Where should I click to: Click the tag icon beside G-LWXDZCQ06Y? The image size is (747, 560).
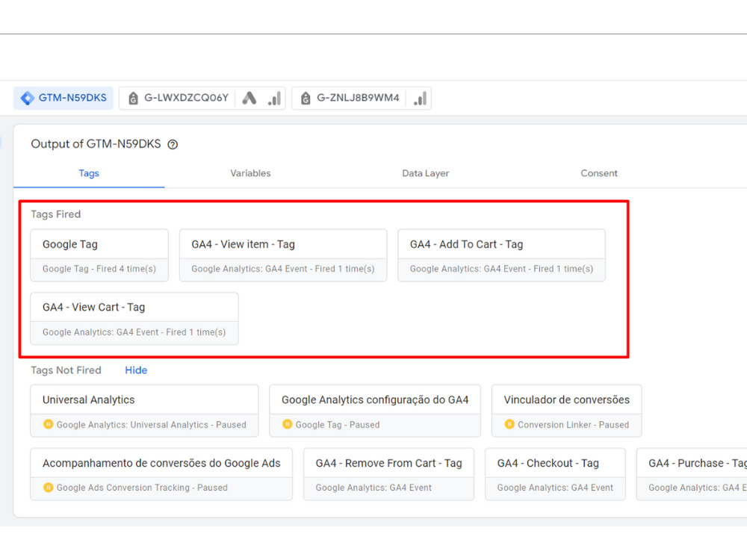click(x=134, y=98)
